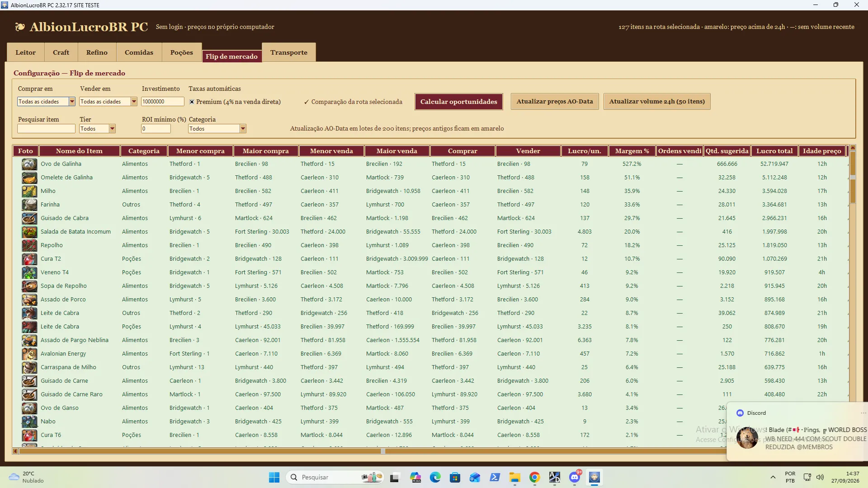Sort by the Margem % column header
This screenshot has height=488, width=868.
[x=632, y=151]
